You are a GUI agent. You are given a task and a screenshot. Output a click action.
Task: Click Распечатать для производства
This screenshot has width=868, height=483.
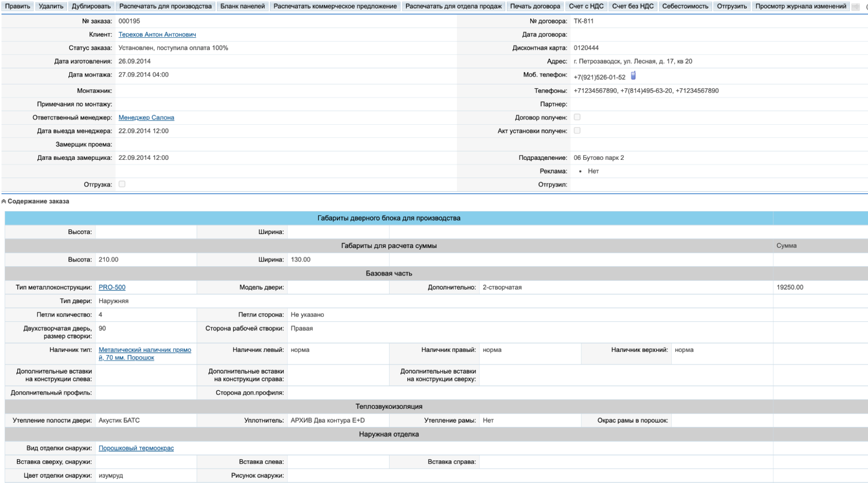(165, 7)
